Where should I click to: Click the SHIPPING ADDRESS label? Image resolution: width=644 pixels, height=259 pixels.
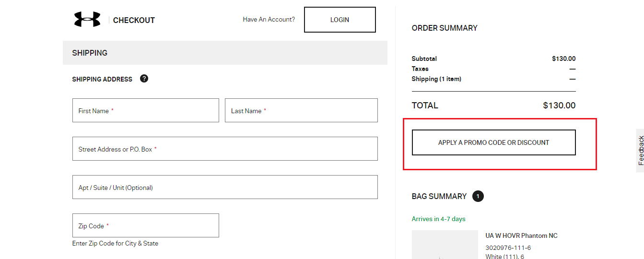[x=102, y=79]
